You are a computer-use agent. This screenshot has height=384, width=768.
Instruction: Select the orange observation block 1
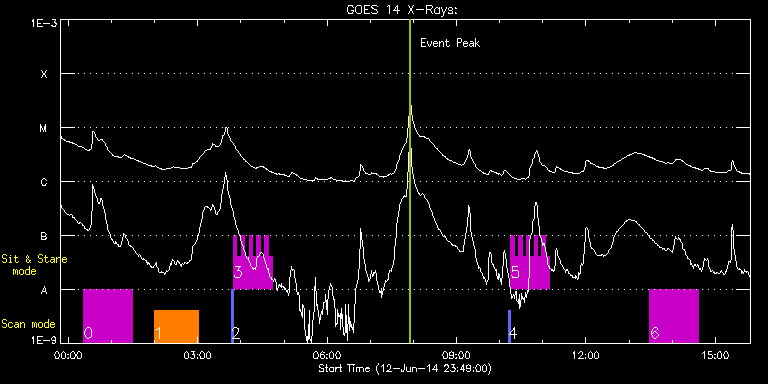(x=176, y=326)
